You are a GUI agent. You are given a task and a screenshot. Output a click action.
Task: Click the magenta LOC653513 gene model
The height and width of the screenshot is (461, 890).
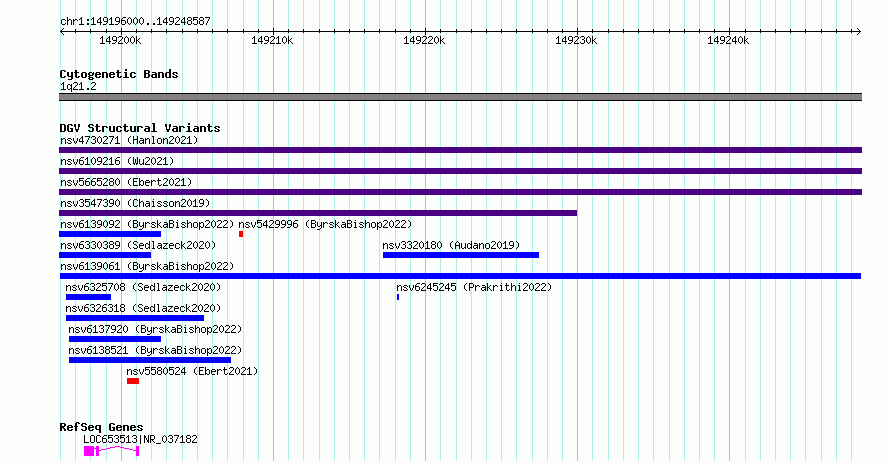coord(111,451)
